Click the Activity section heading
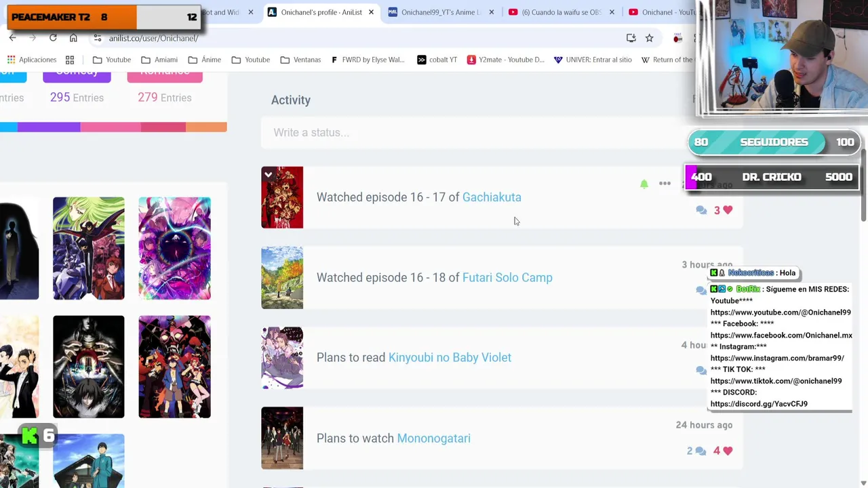The width and height of the screenshot is (868, 488). pos(291,100)
